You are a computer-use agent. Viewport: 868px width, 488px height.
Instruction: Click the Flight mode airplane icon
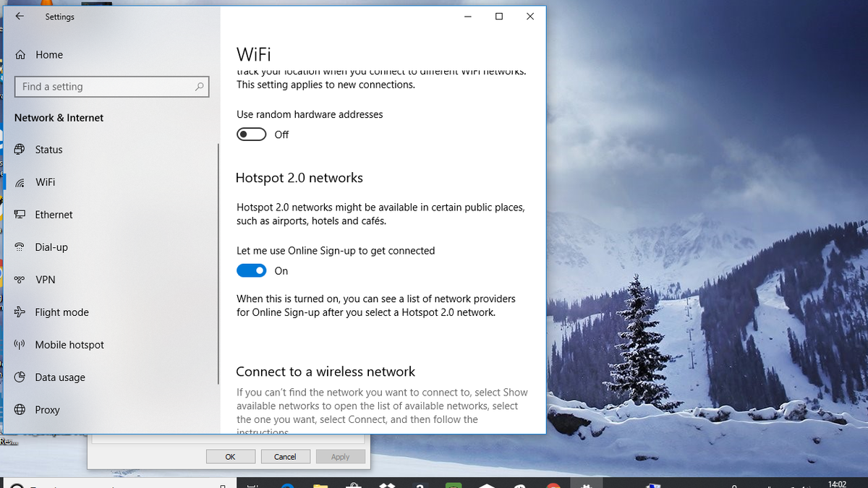click(x=20, y=312)
